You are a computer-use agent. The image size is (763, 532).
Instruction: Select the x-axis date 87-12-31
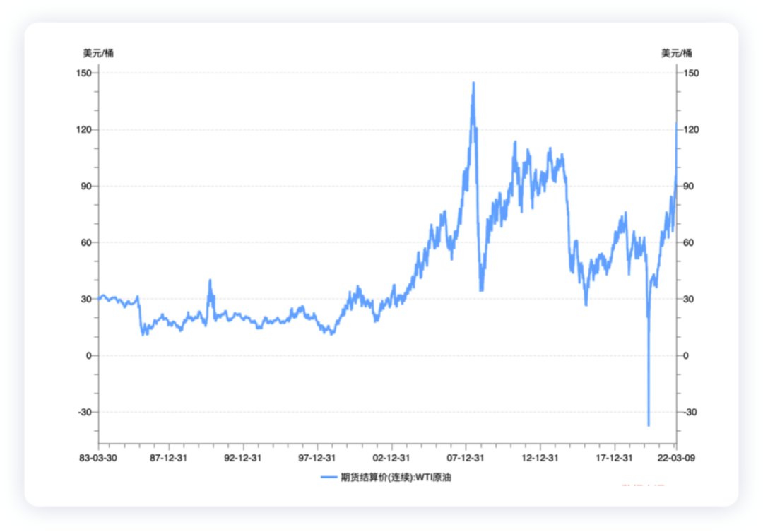(x=168, y=458)
